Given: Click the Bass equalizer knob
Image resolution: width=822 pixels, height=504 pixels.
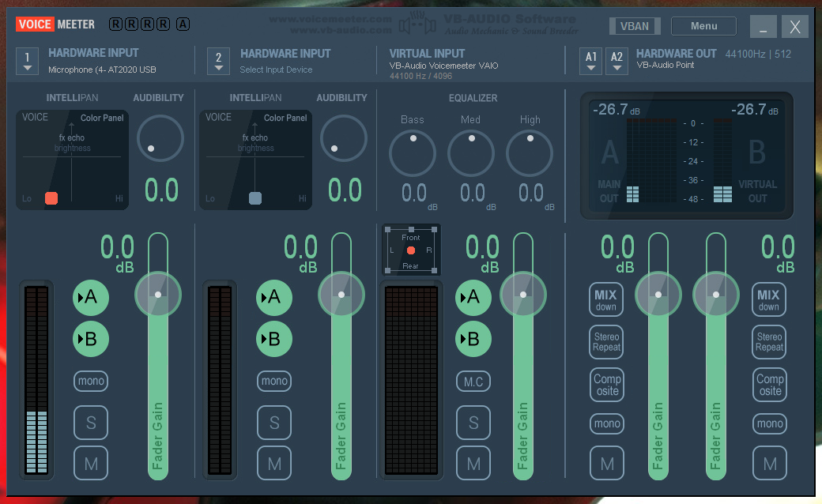Looking at the screenshot, I should click(x=412, y=153).
